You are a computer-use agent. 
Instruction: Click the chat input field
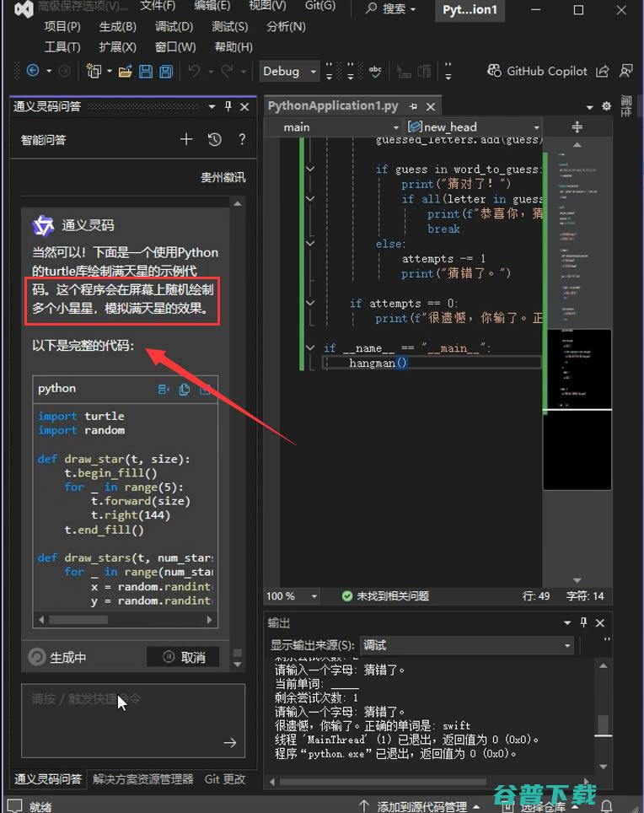pos(133,721)
